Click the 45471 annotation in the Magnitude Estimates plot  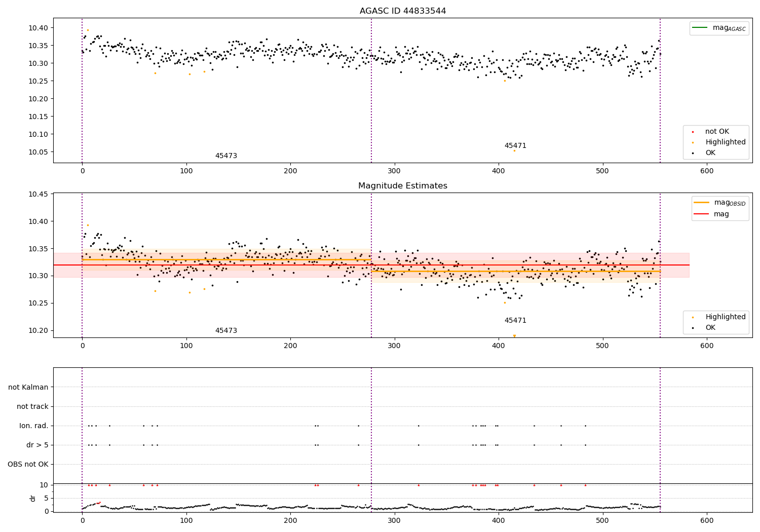[x=515, y=321]
